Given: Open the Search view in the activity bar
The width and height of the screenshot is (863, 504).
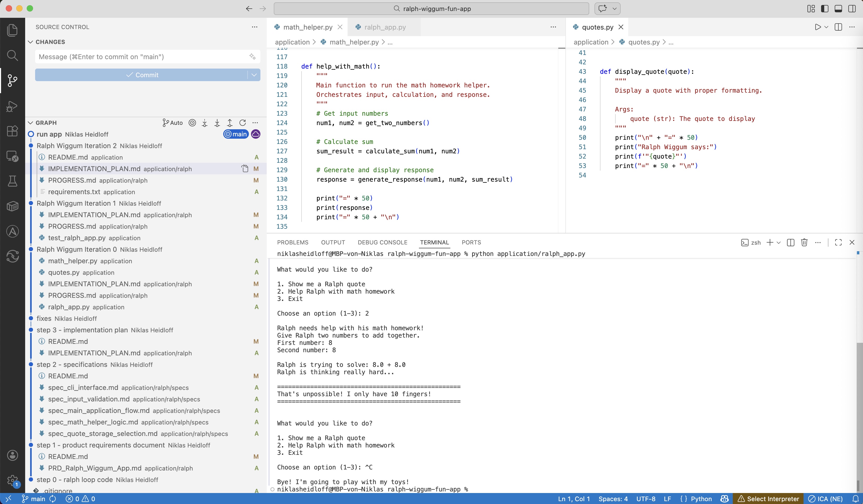Looking at the screenshot, I should pyautogui.click(x=12, y=55).
